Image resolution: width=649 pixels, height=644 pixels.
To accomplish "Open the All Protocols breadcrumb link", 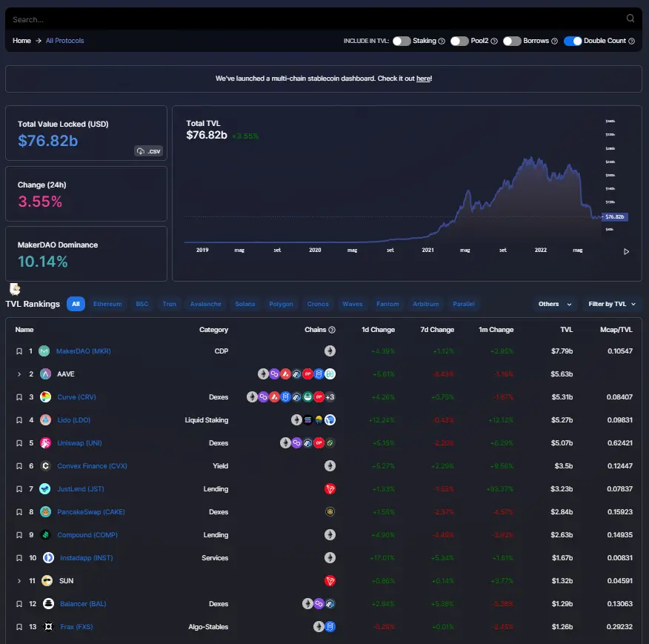I will [x=64, y=41].
